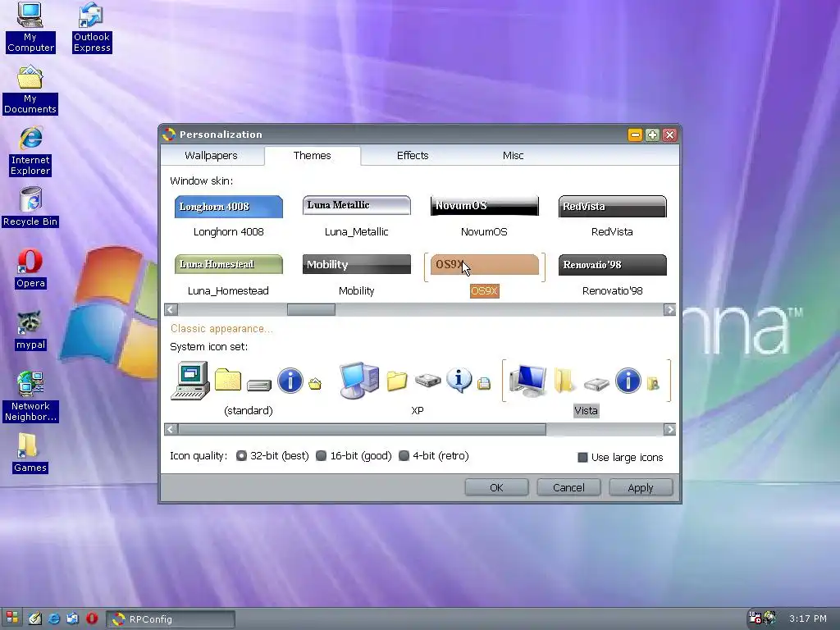
Task: Click the Personalization window title icon
Action: [x=169, y=135]
